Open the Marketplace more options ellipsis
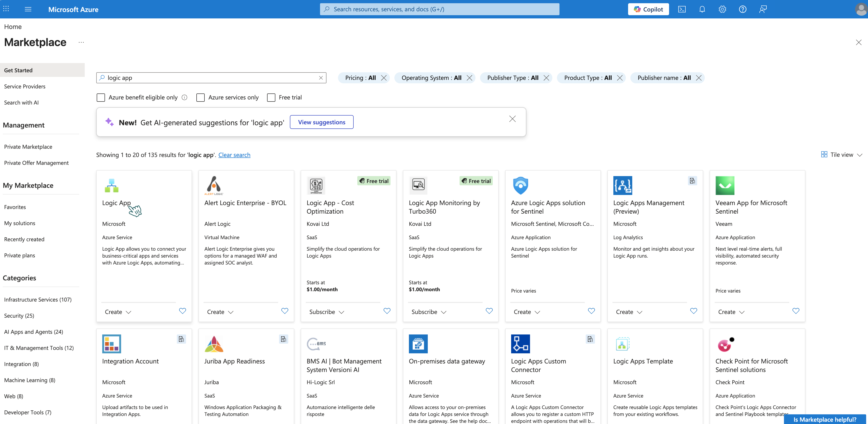 81,42
